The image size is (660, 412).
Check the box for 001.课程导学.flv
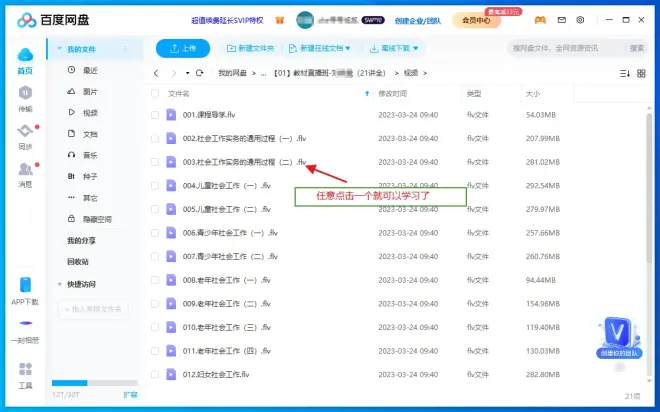[156, 115]
